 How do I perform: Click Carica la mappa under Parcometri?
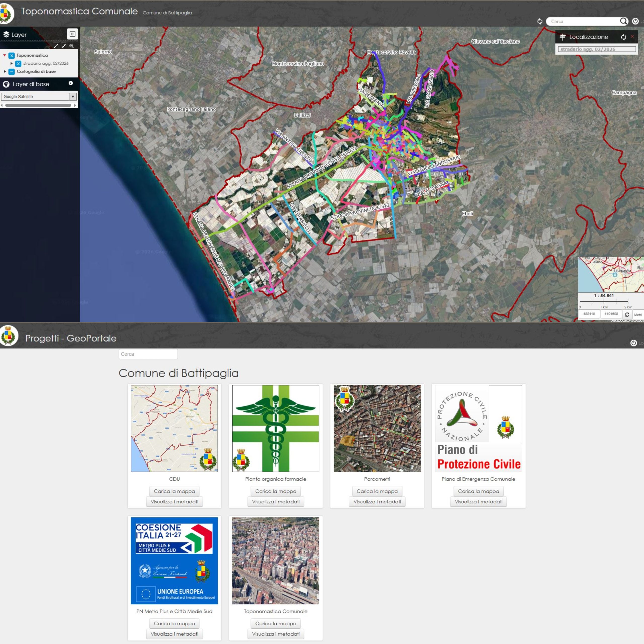tap(377, 491)
